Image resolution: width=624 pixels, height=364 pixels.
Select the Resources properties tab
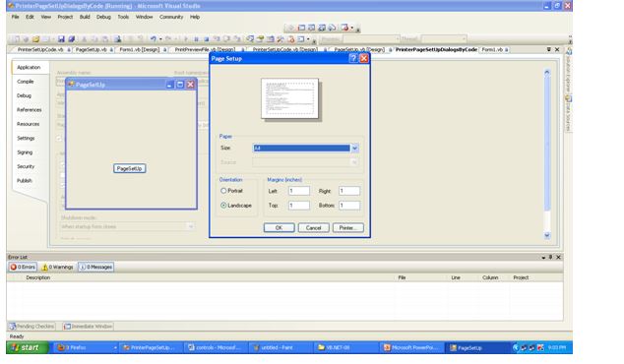(29, 124)
